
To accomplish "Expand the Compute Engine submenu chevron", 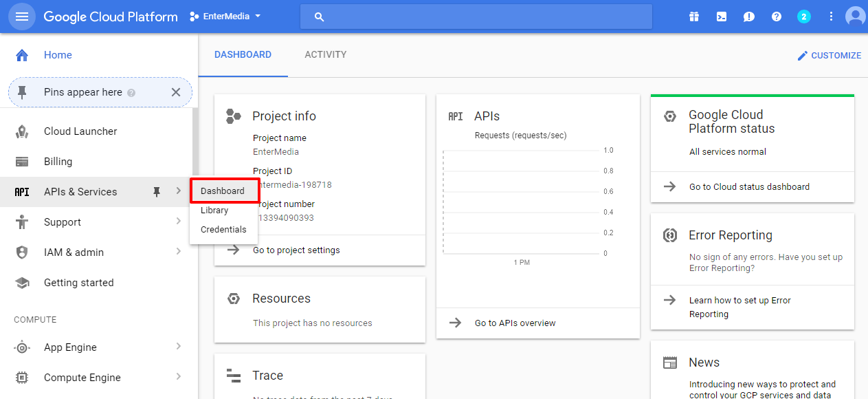I will point(178,377).
